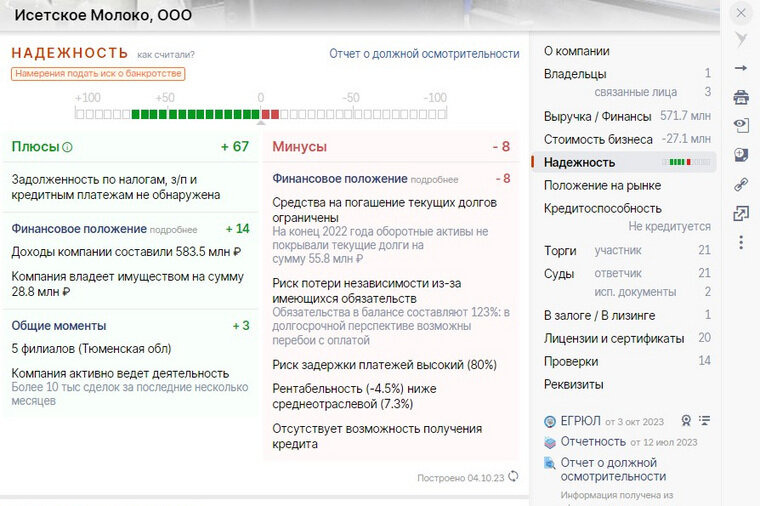Screen dimensions: 760x506
Task: Open the Суды section
Action: pyautogui.click(x=559, y=273)
